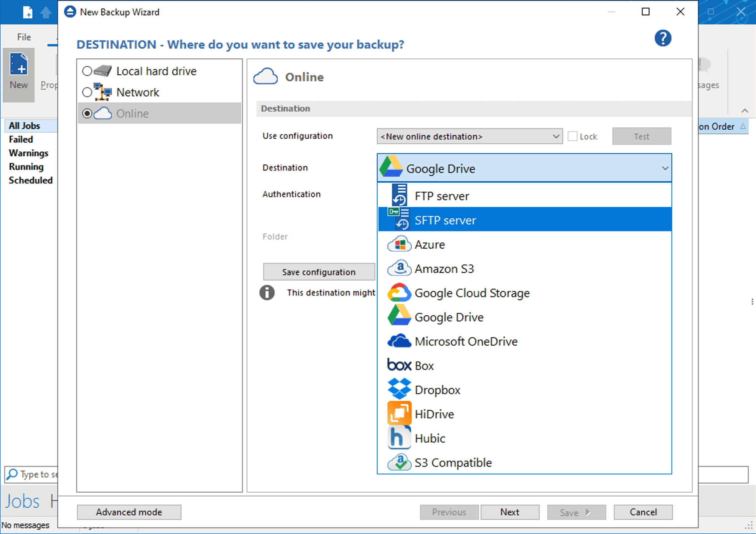The height and width of the screenshot is (534, 756).
Task: Click the hard drive icon
Action: pyautogui.click(x=103, y=71)
